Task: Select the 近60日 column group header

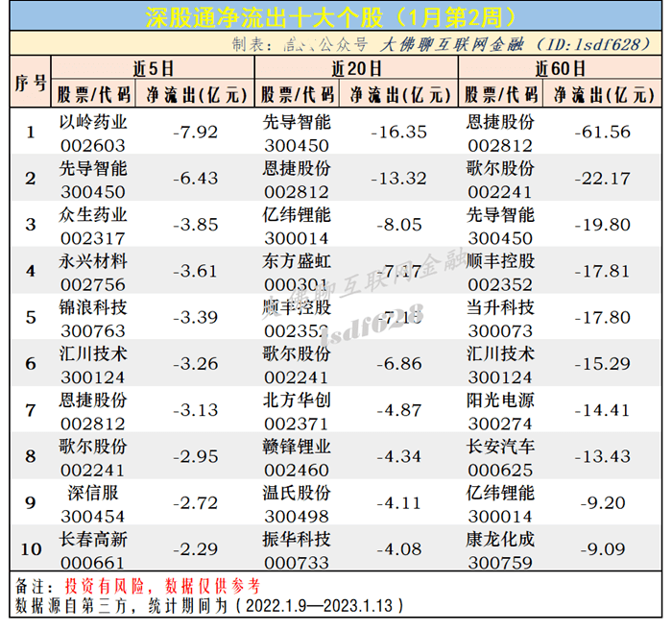Action: 560,68
